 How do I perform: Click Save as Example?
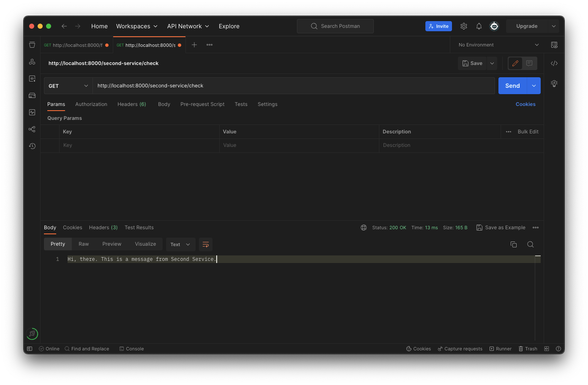pyautogui.click(x=501, y=228)
